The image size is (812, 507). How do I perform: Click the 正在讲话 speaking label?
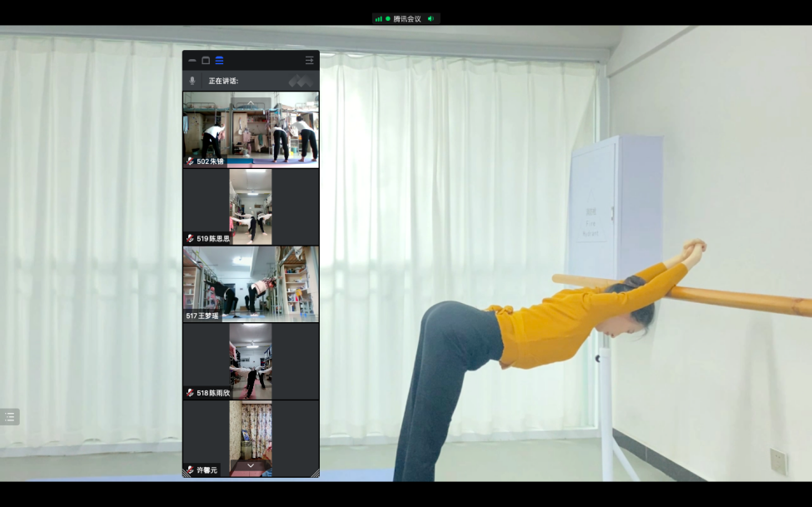point(223,81)
